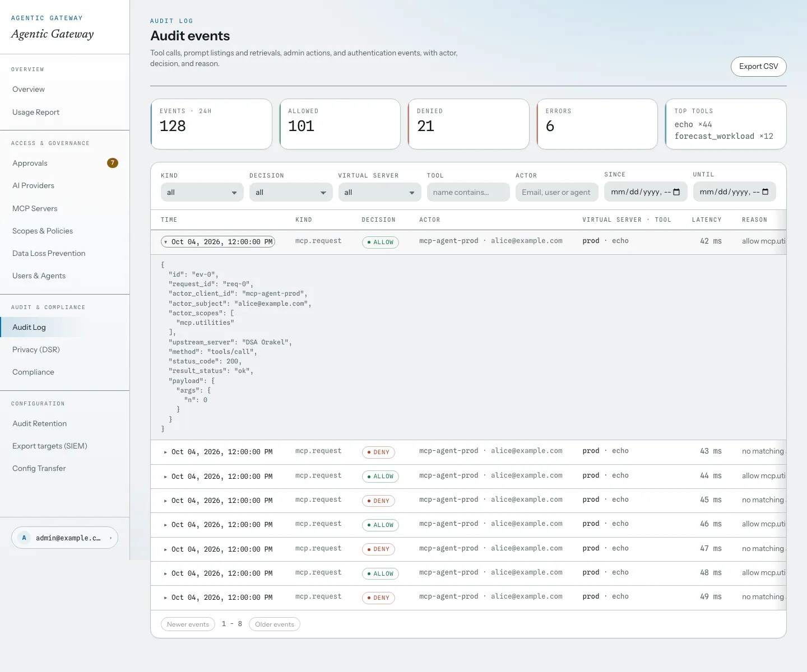This screenshot has height=672, width=807.
Task: Click the Export CSV button
Action: (x=758, y=66)
